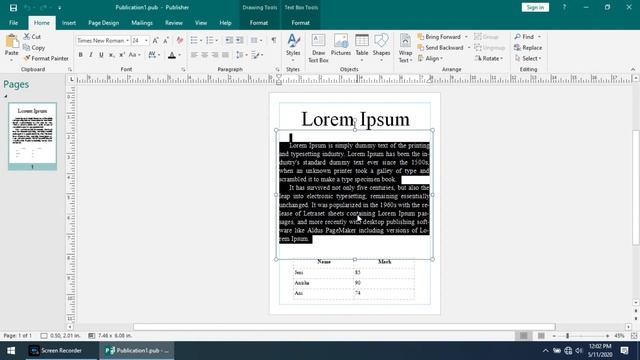Open Windows Start menu
The image size is (640, 360).
point(11,351)
